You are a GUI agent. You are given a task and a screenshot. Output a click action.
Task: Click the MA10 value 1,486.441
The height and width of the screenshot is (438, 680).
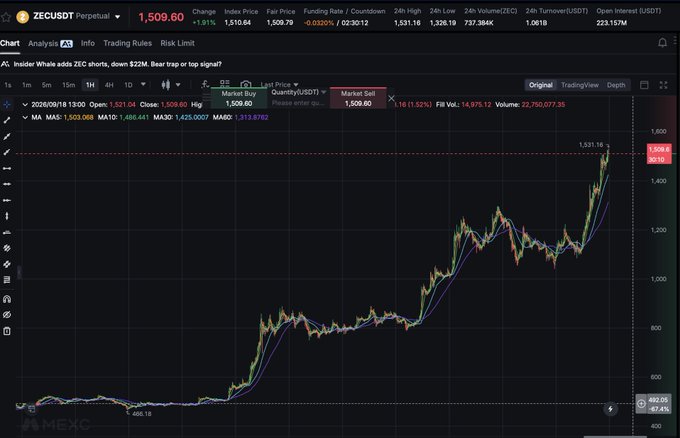pyautogui.click(x=134, y=118)
